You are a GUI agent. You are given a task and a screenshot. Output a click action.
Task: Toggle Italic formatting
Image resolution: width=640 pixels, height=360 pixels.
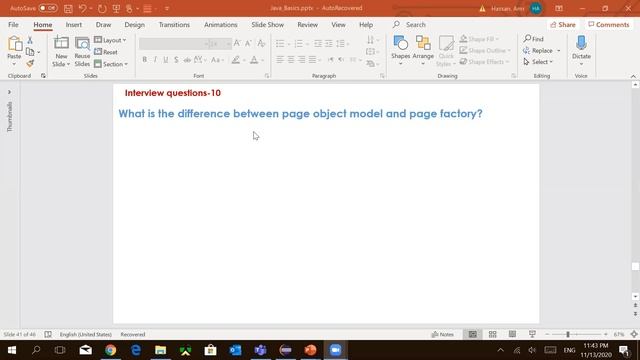pos(155,60)
